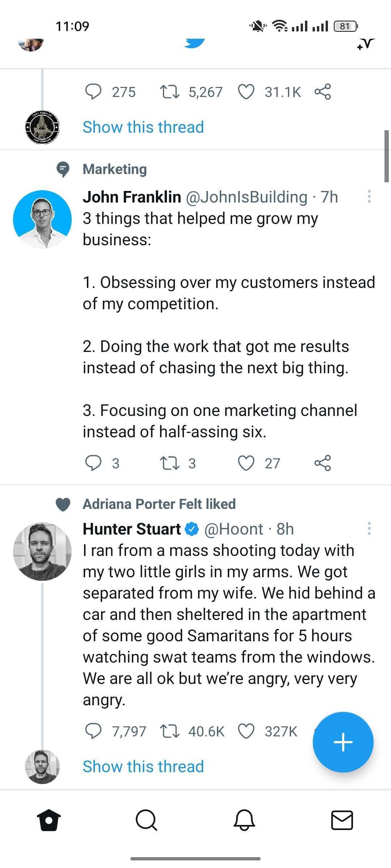Tap the Twitter bird logo at top
391x868 pixels.
pyautogui.click(x=194, y=42)
